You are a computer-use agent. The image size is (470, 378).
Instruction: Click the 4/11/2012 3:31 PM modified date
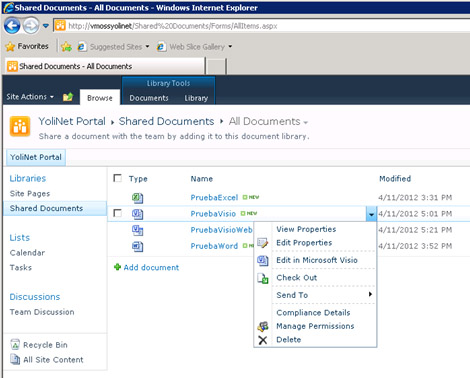415,197
